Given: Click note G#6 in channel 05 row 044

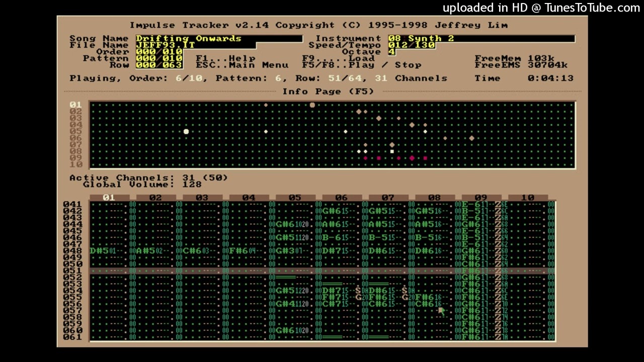Looking at the screenshot, I should tap(285, 224).
